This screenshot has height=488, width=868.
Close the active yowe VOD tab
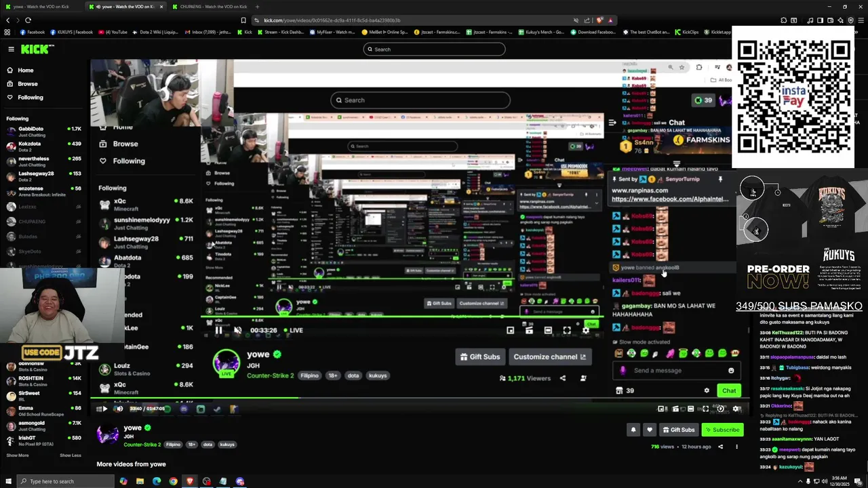161,6
